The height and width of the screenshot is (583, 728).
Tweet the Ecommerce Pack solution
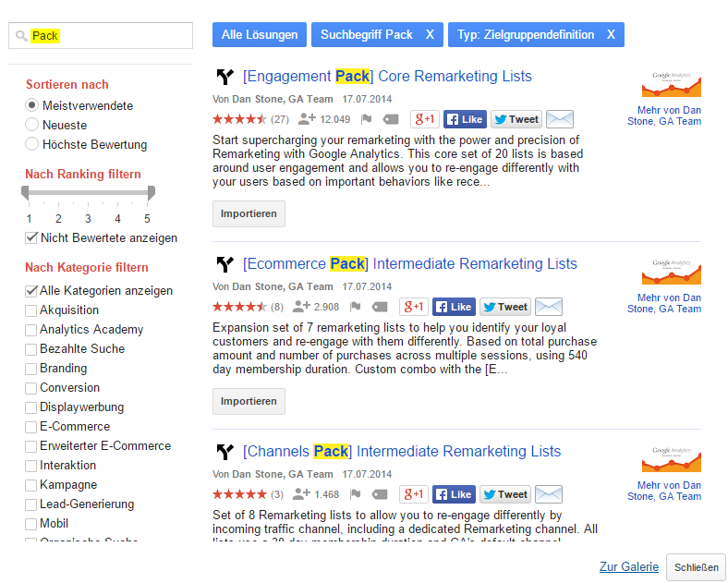pos(505,307)
